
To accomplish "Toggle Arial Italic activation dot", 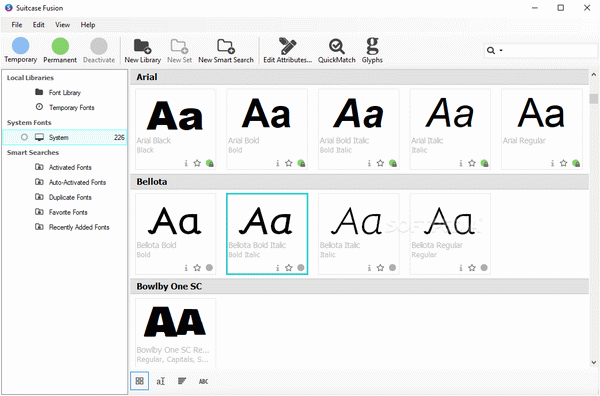I will [x=484, y=163].
